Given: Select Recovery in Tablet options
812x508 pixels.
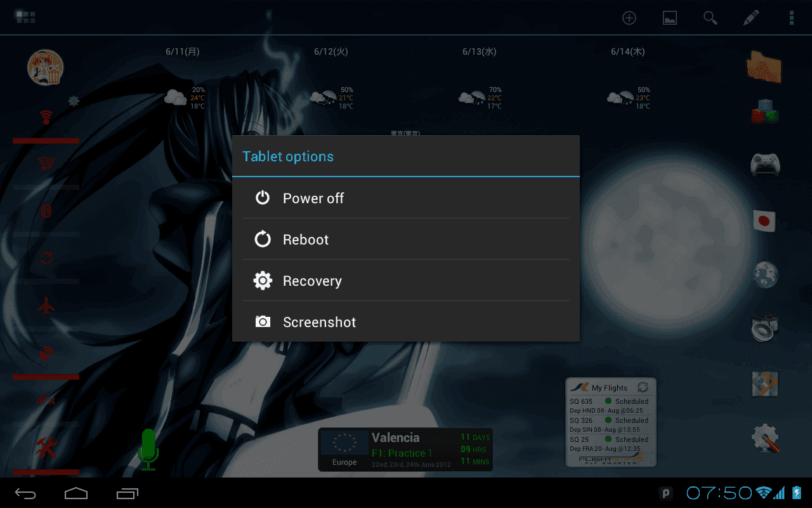Looking at the screenshot, I should pos(406,281).
